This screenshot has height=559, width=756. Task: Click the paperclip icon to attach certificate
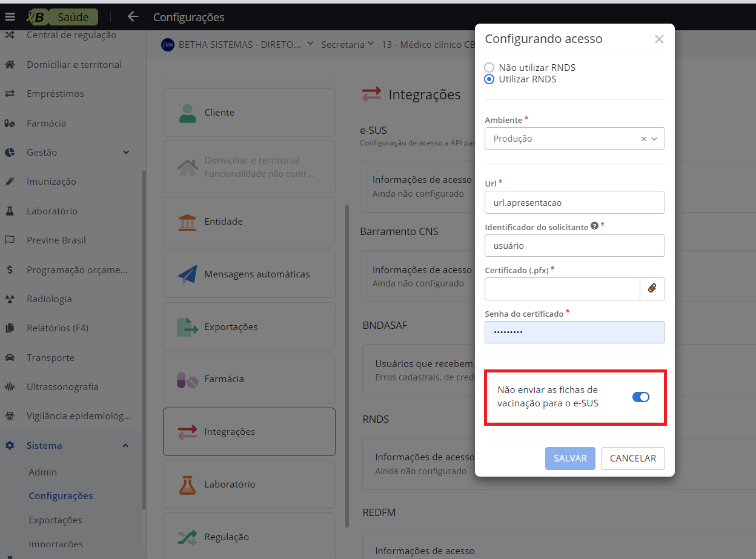pos(652,289)
